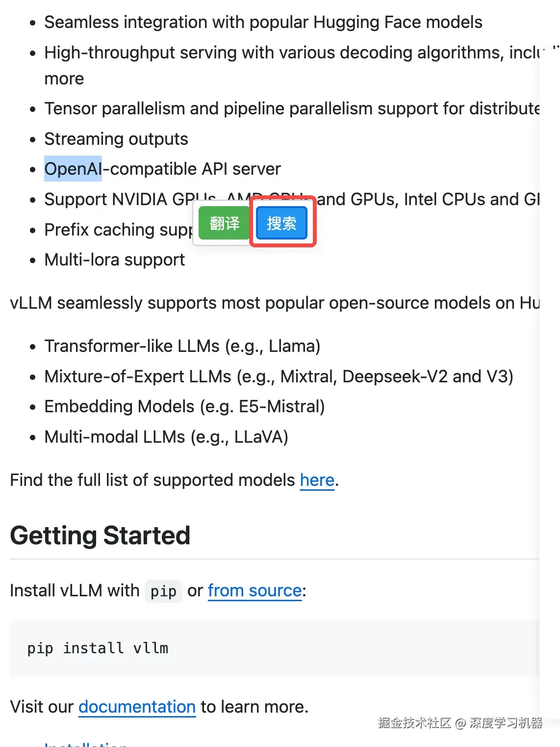Click the 'Transformer-like LLMs (e.g., Llama)' item
The height and width of the screenshot is (747, 560).
(182, 346)
